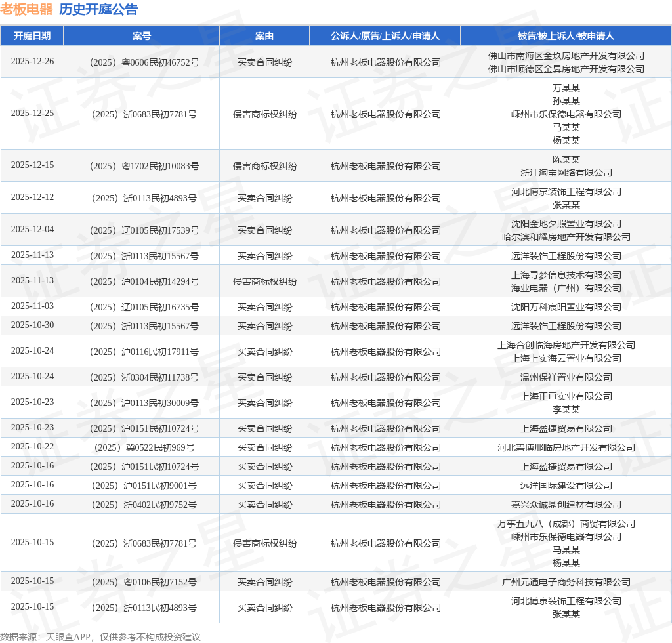Click defendant 上海正亘实业有限公司

566,397
